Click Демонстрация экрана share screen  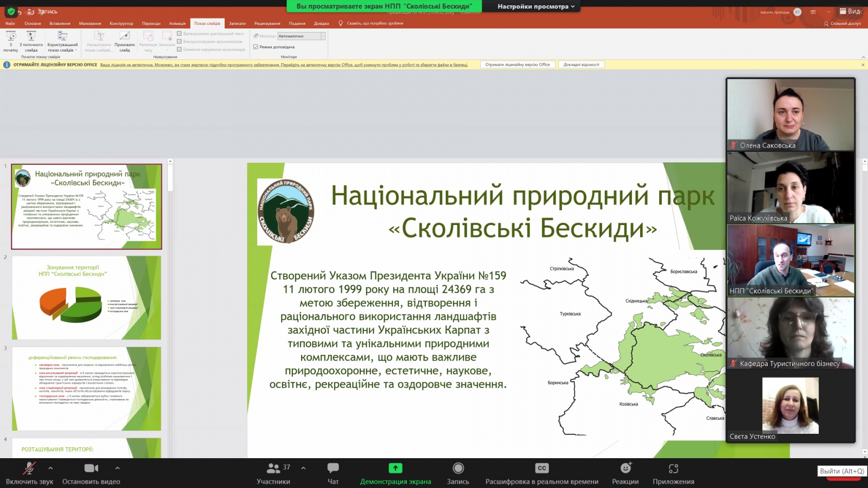coord(395,473)
